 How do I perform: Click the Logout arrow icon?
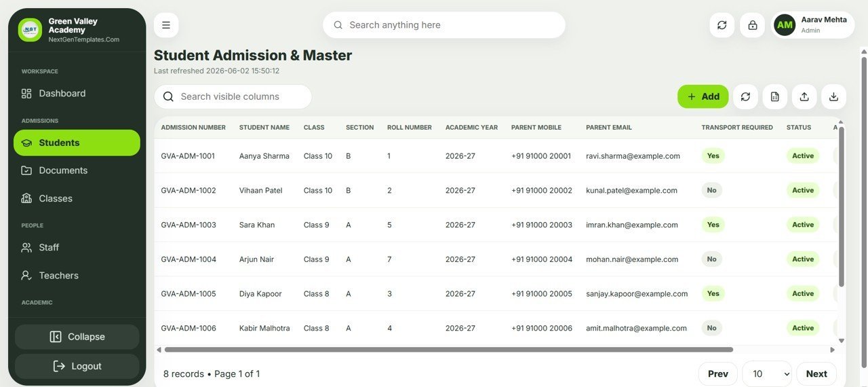[x=59, y=367]
